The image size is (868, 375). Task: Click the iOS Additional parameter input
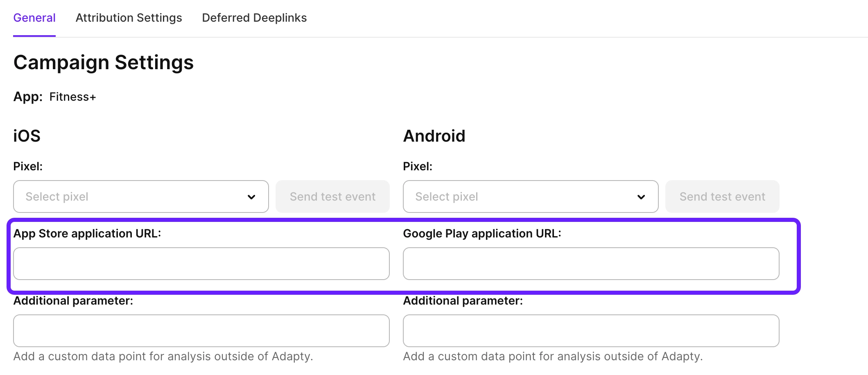[x=201, y=331]
